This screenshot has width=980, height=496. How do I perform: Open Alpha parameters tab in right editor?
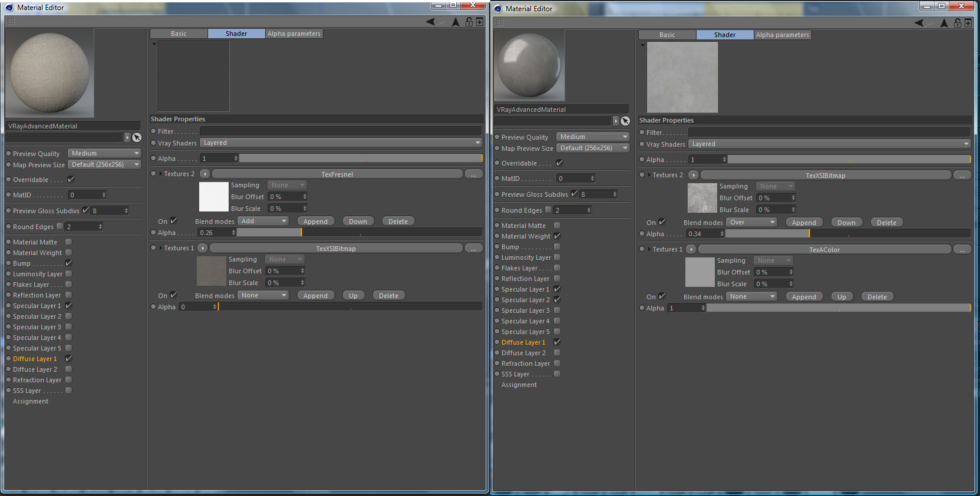point(783,35)
